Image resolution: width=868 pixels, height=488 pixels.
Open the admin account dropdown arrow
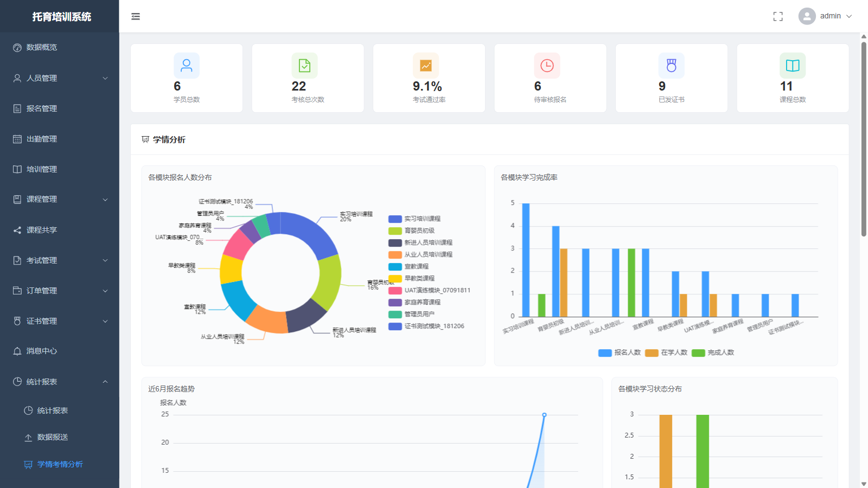pos(849,16)
